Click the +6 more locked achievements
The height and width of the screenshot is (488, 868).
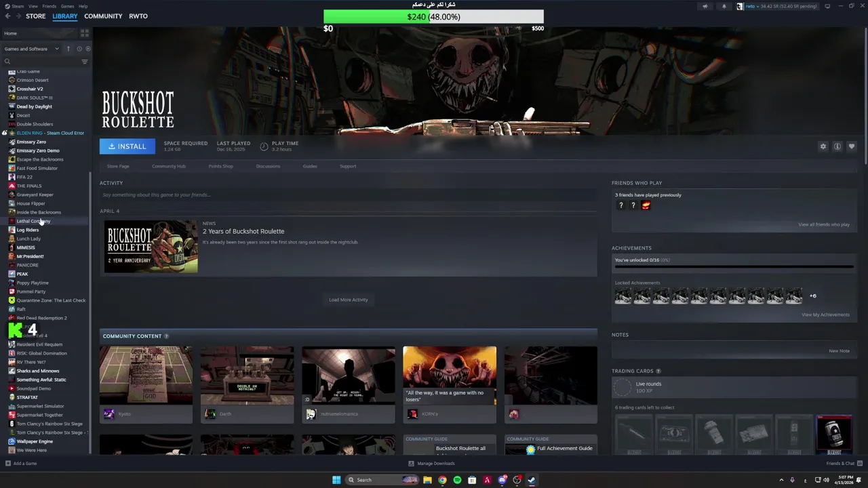pyautogui.click(x=812, y=296)
